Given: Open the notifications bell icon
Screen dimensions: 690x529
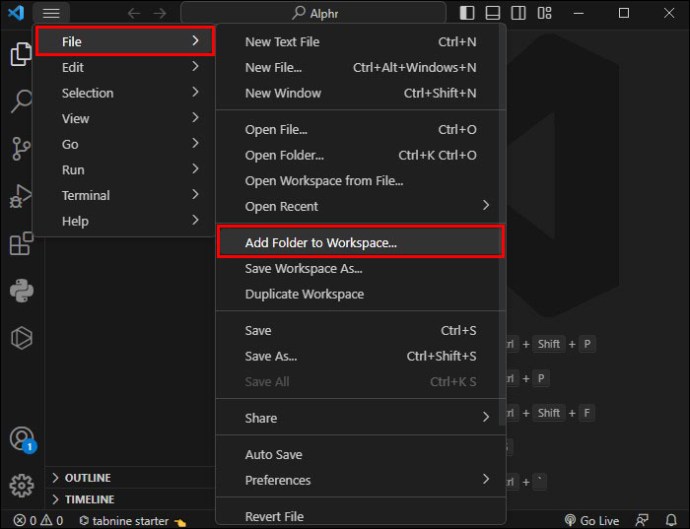Looking at the screenshot, I should [671, 521].
